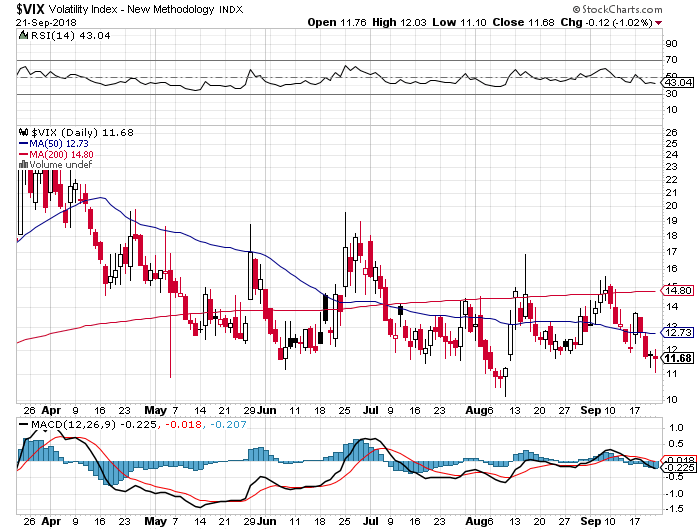Viewport: 700px width, 530px height.
Task: Click the red -0.018 signal legend value
Action: (183, 425)
